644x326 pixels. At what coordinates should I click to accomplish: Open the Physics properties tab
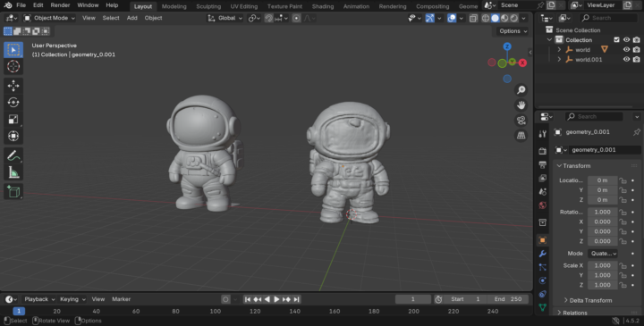tap(543, 280)
